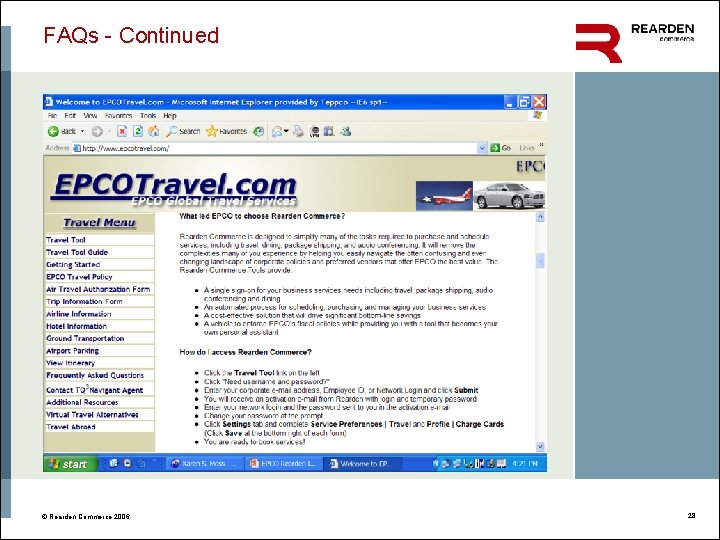The width and height of the screenshot is (720, 540).
Task: Switch to EPCO Rearden taskbar window
Action: pos(283,464)
